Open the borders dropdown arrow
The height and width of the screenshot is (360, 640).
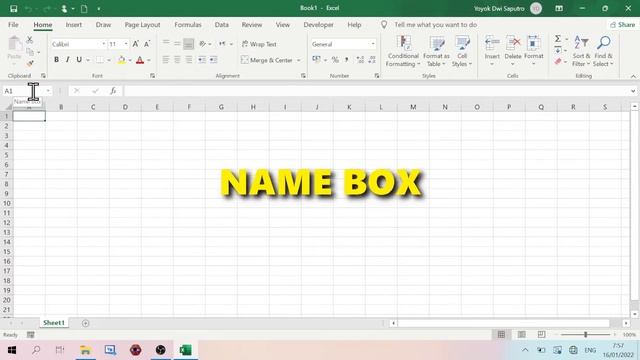109,60
